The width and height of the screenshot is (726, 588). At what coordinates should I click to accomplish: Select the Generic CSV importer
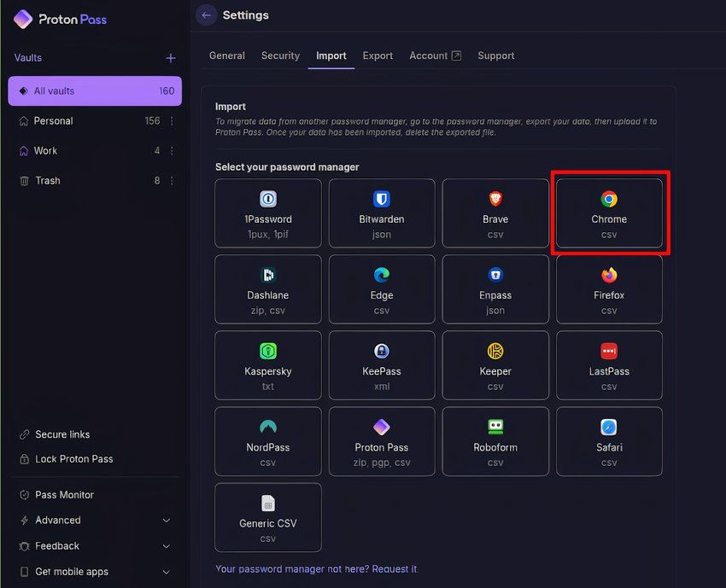268,517
